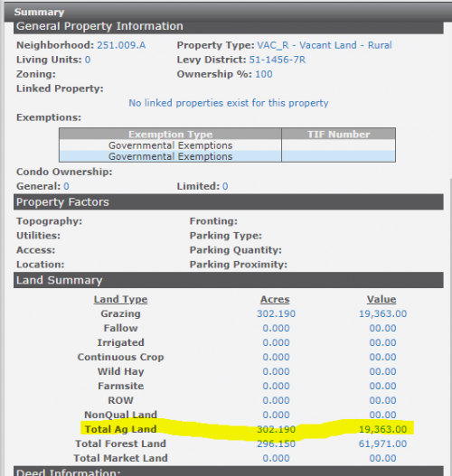Select the highlighted second Governmental Exemptions row
452x476 pixels.
(227, 156)
